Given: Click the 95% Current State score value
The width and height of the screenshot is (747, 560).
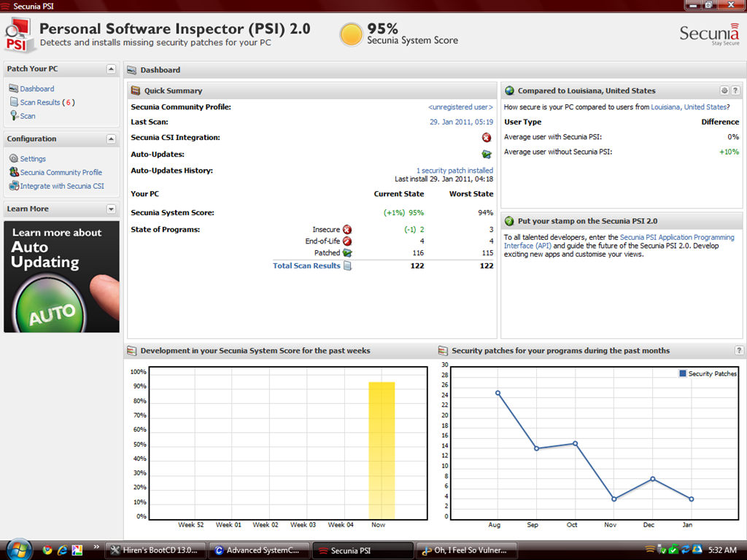Looking at the screenshot, I should 417,213.
